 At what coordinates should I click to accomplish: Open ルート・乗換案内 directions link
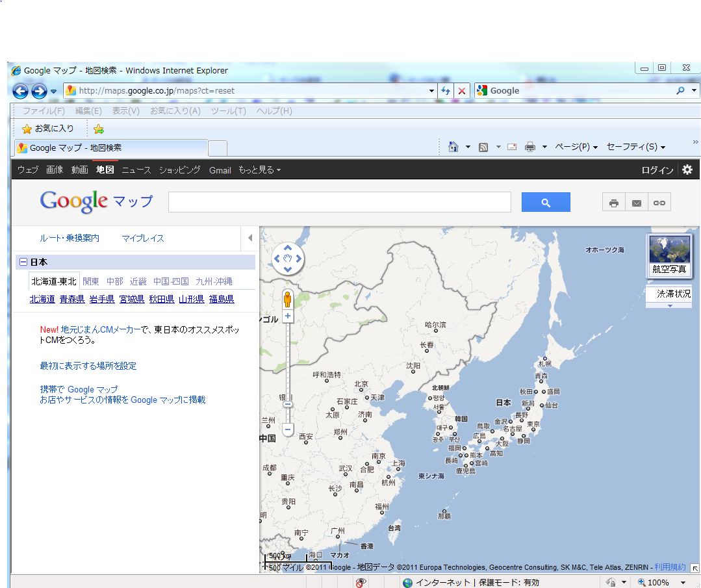tap(70, 238)
